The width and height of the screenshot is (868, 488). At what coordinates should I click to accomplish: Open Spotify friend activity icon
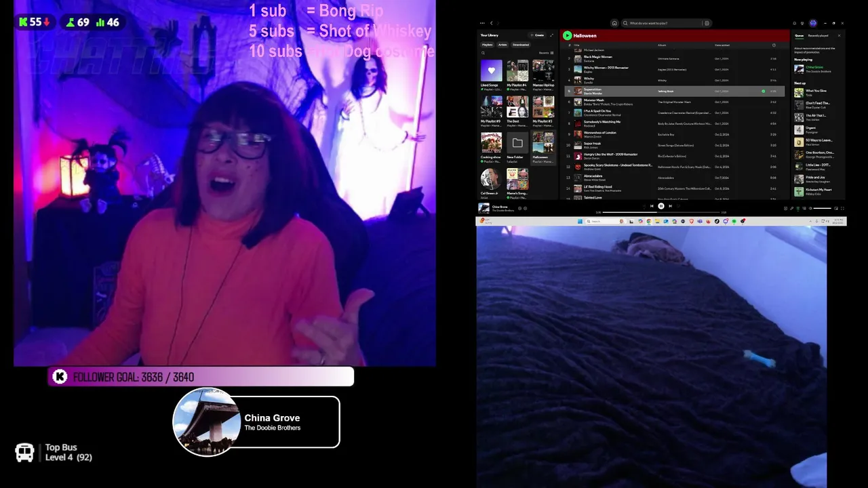point(802,23)
